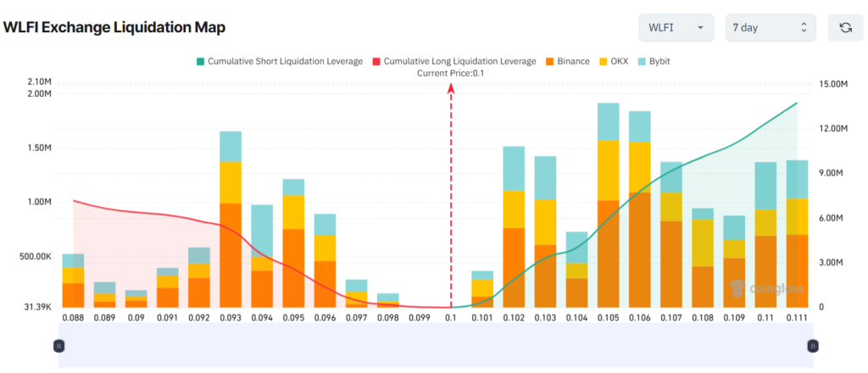Click the coinglass watermark logo
Screen dimensions: 868x373
click(766, 287)
